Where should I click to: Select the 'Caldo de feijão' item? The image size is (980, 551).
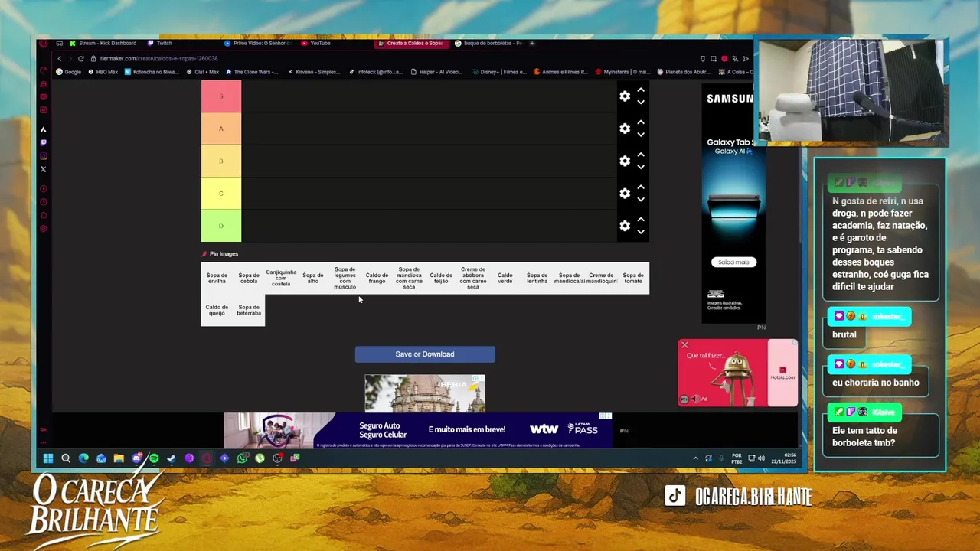[x=441, y=278]
